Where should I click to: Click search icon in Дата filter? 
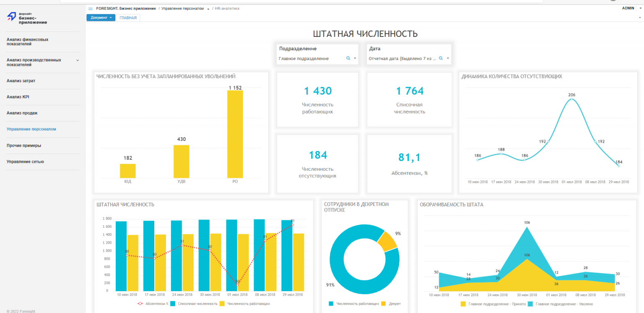click(441, 58)
